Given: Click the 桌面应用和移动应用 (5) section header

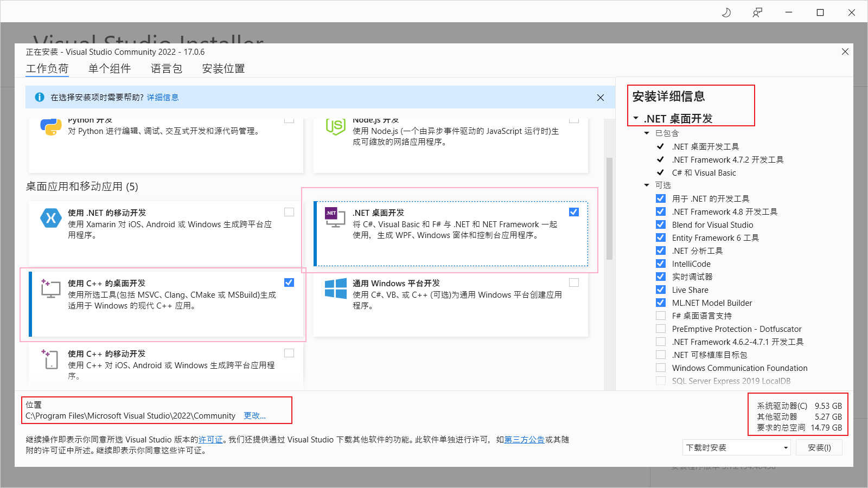Looking at the screenshot, I should (82, 187).
